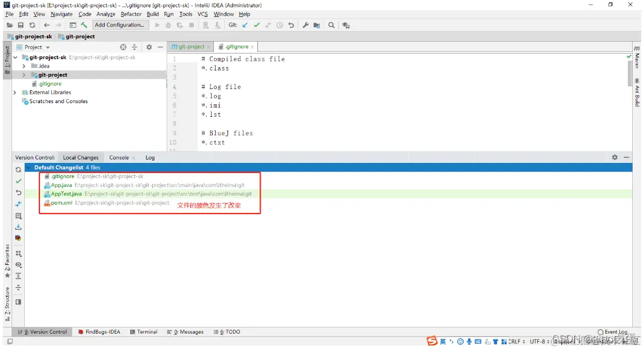
Task: Toggle the 2: Favorites side tool window
Action: [x=7, y=261]
